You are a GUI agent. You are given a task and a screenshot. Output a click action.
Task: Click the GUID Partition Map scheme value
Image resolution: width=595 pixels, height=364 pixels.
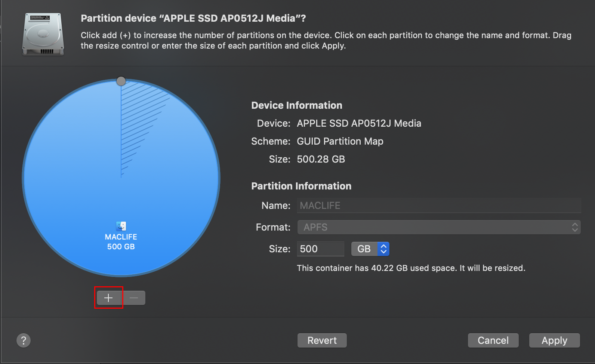[340, 141]
